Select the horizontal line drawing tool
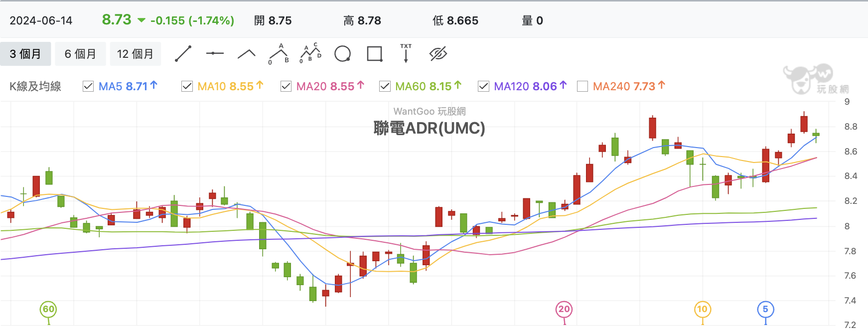The width and height of the screenshot is (868, 333). pyautogui.click(x=215, y=53)
